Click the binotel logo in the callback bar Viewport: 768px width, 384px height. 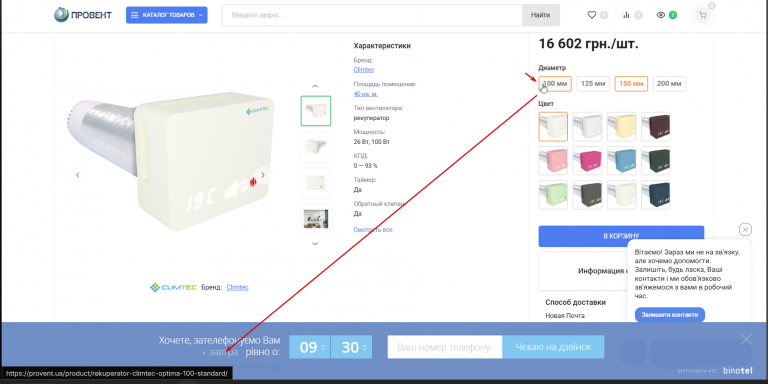[x=738, y=371]
